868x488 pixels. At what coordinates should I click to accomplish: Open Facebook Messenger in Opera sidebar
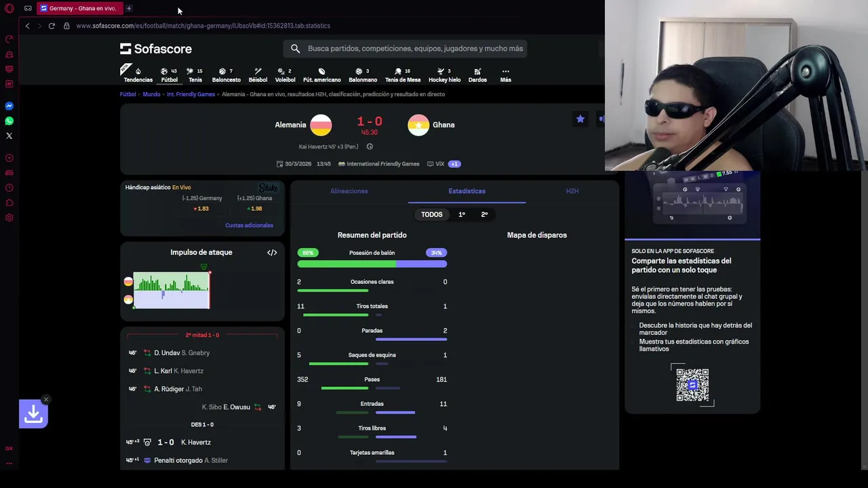click(9, 106)
